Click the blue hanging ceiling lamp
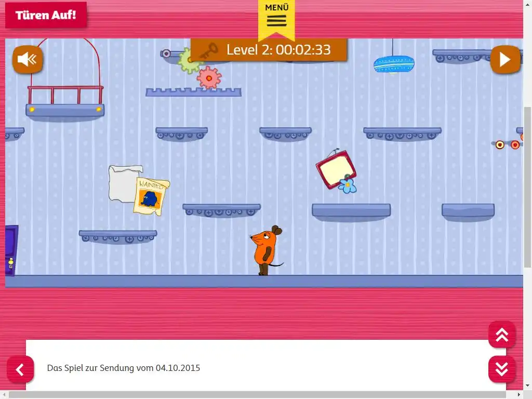This screenshot has width=532, height=399. [394, 64]
